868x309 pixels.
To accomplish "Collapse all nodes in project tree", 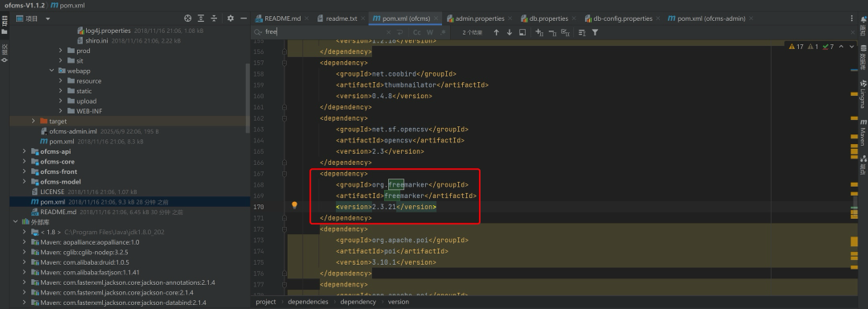I will tap(215, 19).
